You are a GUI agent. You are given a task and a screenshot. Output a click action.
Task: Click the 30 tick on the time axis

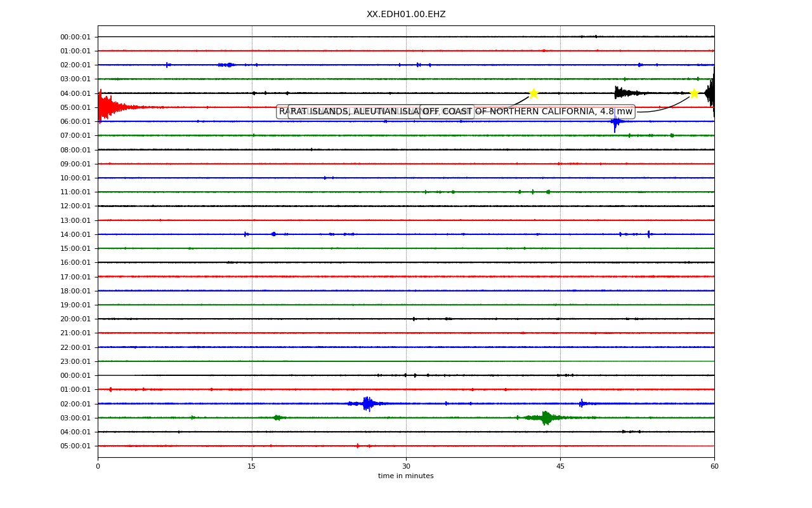pos(406,467)
